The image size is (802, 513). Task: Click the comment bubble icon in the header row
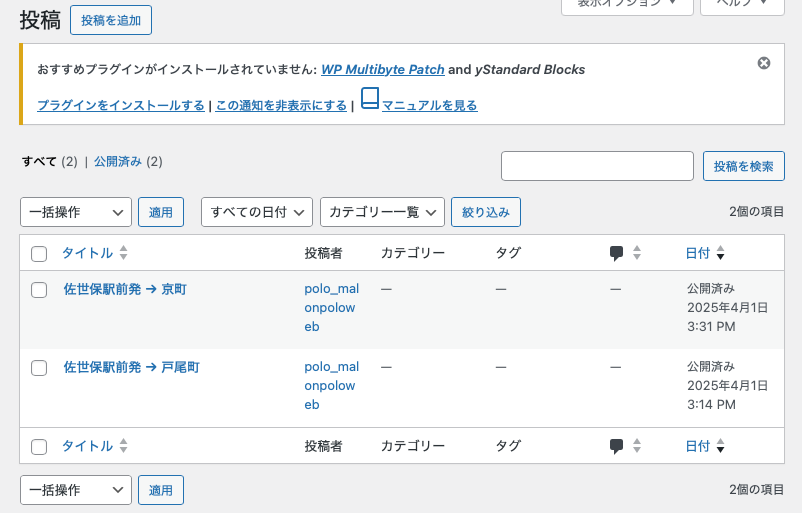(617, 253)
